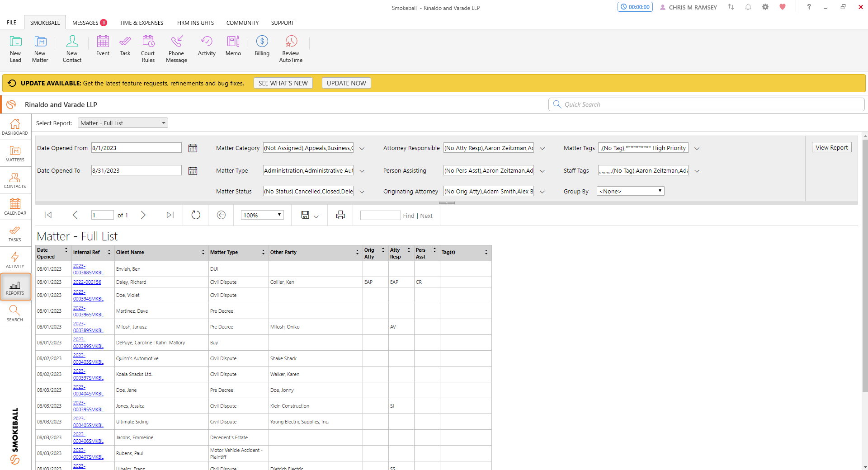Switch to SUPPORT tab
The width and height of the screenshot is (868, 470).
[x=282, y=23]
